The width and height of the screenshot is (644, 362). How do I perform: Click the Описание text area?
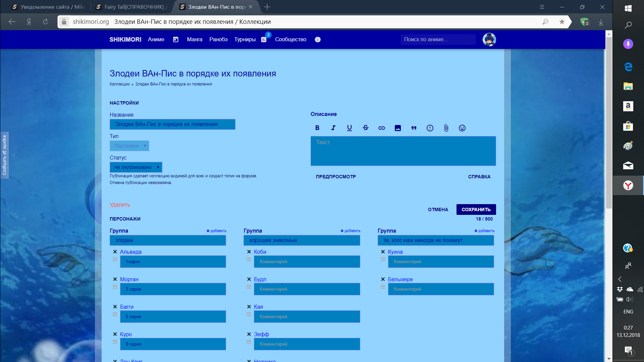(x=403, y=151)
